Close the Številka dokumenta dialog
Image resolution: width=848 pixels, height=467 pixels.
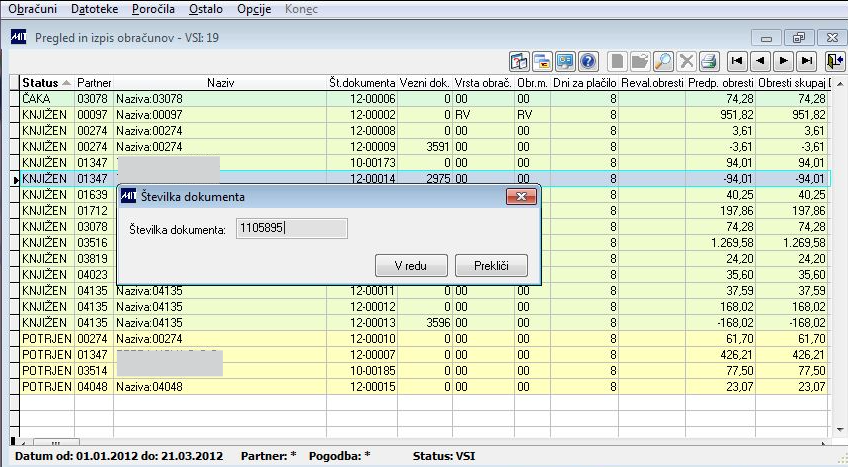[520, 197]
